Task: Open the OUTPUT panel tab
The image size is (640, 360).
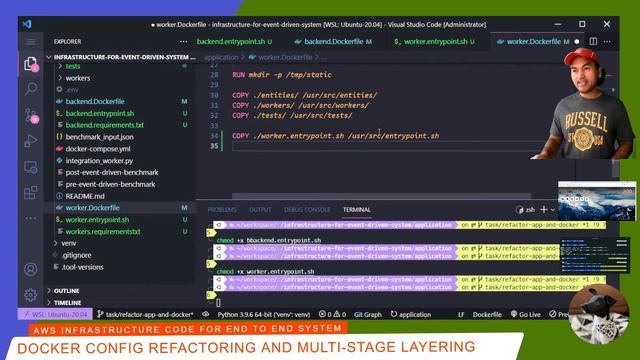Action: (260, 209)
